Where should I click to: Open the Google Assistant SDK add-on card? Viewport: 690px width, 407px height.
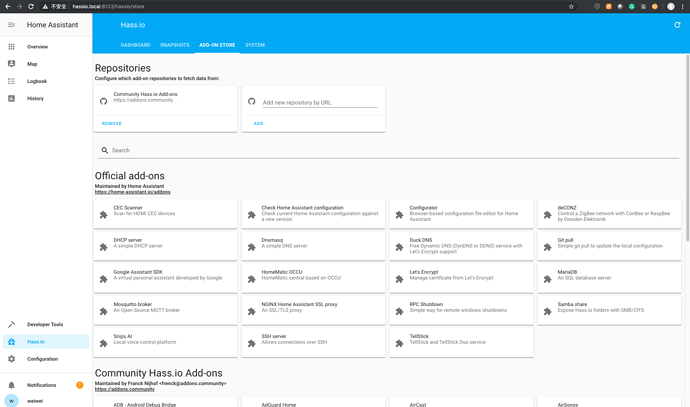(x=165, y=278)
